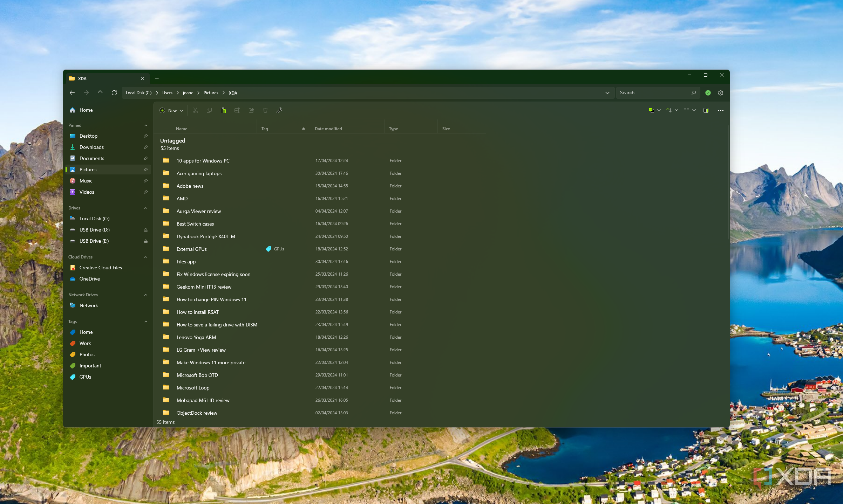Screen dimensions: 843x504
Task: Close the XDA tab
Action: 143,78
